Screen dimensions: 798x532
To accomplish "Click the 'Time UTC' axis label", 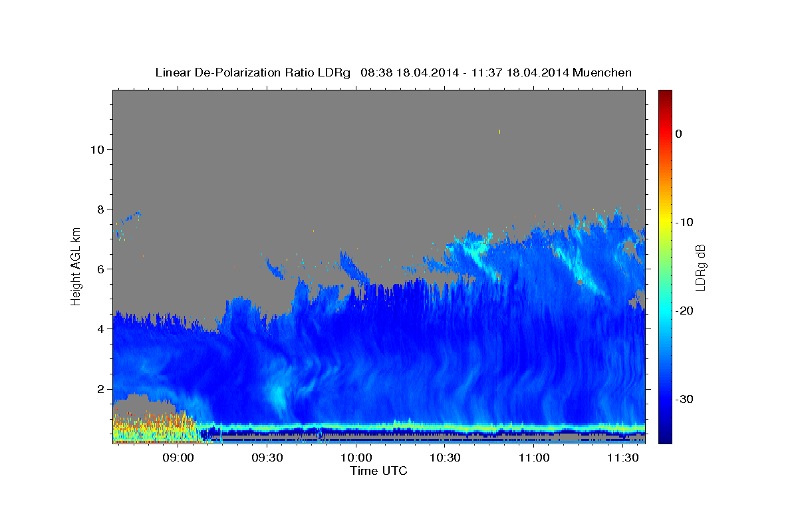I will coord(378,471).
